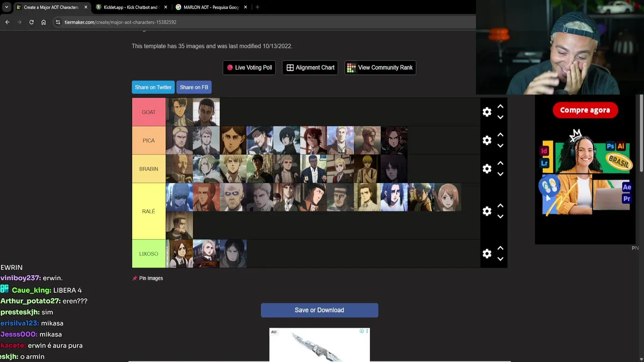Move PICA tier up with arrow
The height and width of the screenshot is (362, 644).
coord(500,135)
